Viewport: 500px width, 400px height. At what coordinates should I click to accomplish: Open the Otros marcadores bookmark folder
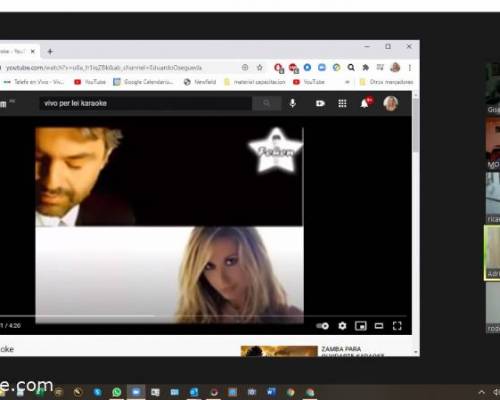(x=387, y=82)
